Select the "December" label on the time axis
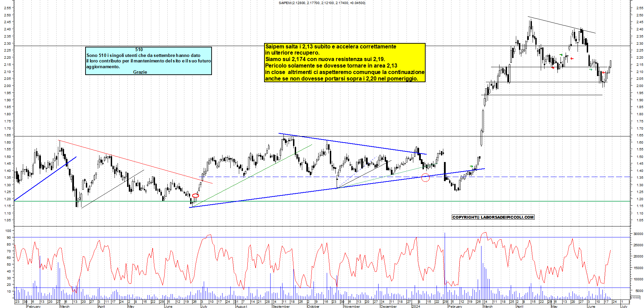The height and width of the screenshot is (308, 644). coord(388,306)
